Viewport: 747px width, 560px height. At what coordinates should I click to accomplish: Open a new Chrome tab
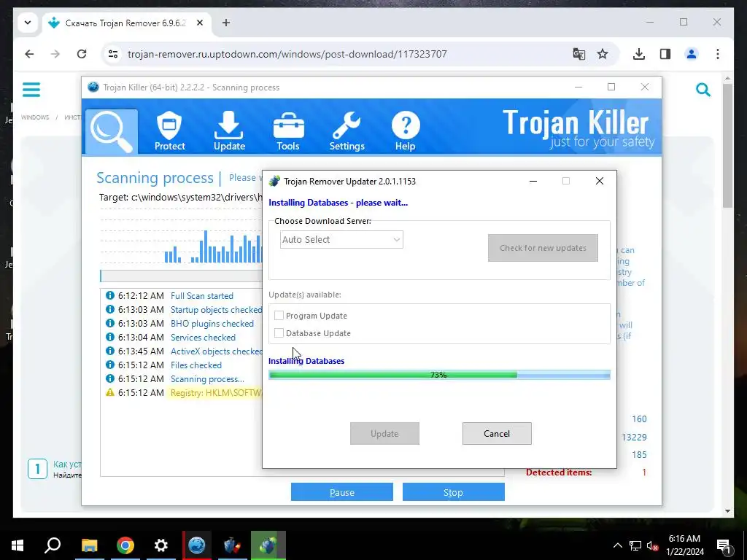click(x=226, y=23)
